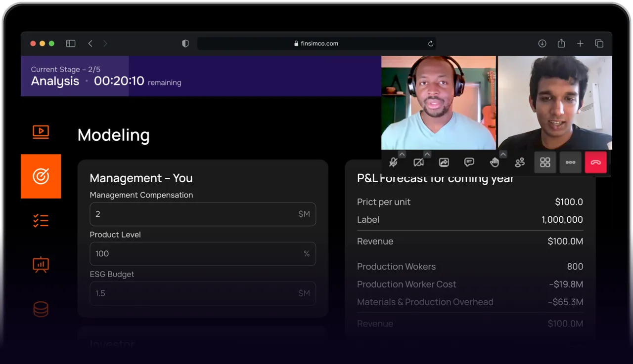Show the tab overview icon
This screenshot has width=633, height=364.
pos(599,43)
